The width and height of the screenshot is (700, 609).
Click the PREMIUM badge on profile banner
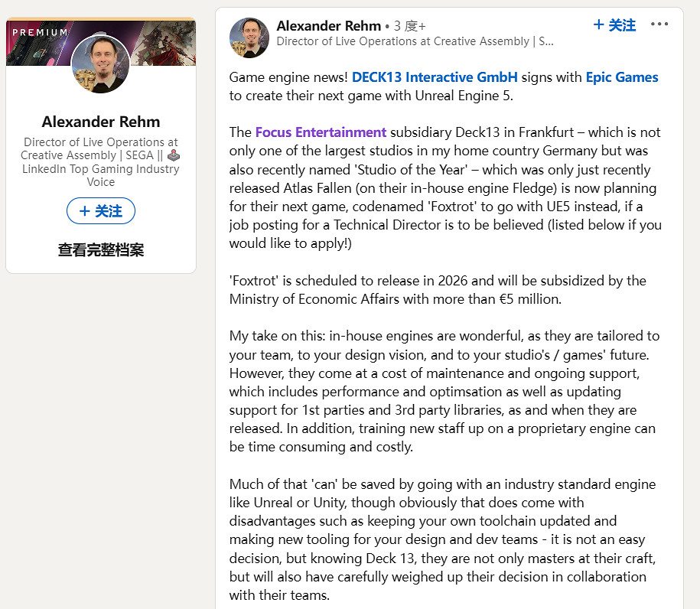tap(40, 32)
